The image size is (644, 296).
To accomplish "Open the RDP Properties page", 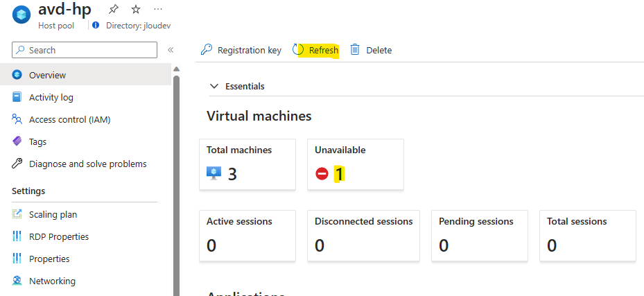I will 85,236.
